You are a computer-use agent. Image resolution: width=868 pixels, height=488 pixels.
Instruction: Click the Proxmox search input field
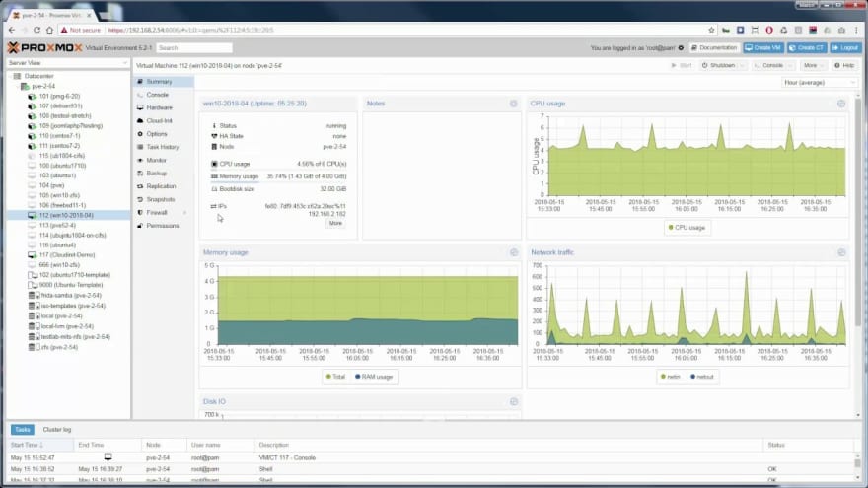point(193,48)
